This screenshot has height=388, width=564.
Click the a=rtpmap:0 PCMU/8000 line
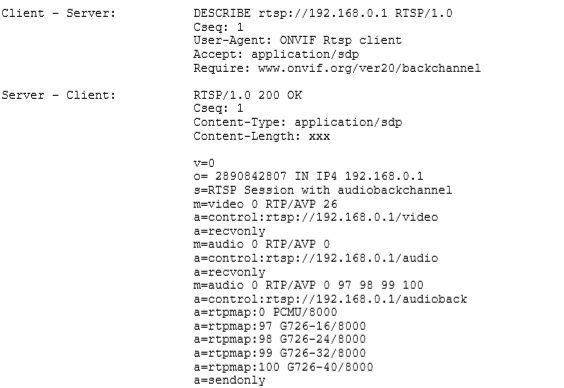point(265,312)
